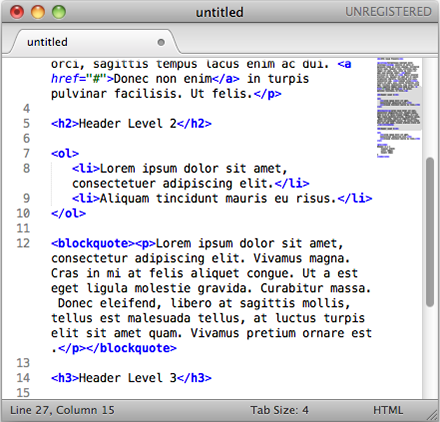440x422 pixels.
Task: Click the href attribute text
Action: [x=65, y=79]
